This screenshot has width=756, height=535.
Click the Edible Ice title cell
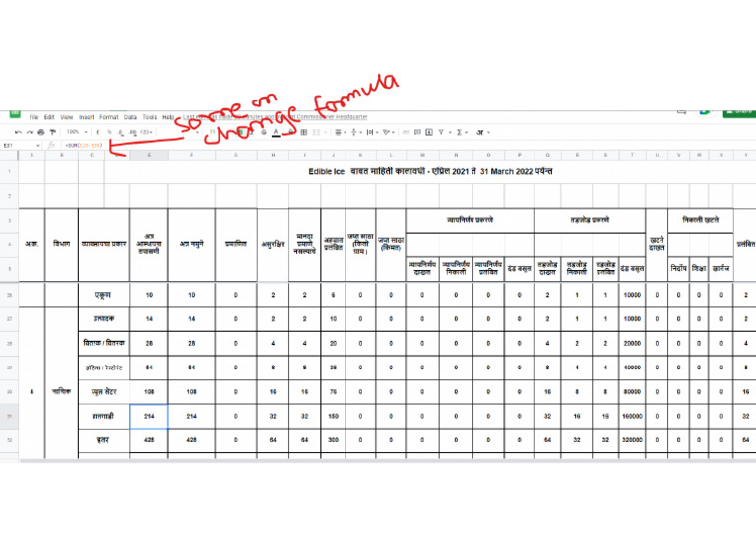click(x=430, y=171)
